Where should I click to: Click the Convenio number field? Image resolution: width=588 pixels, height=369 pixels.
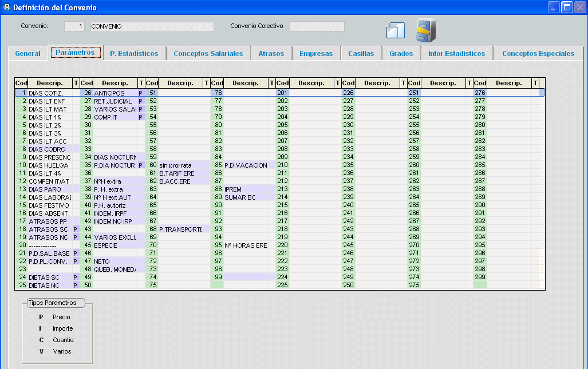[74, 26]
